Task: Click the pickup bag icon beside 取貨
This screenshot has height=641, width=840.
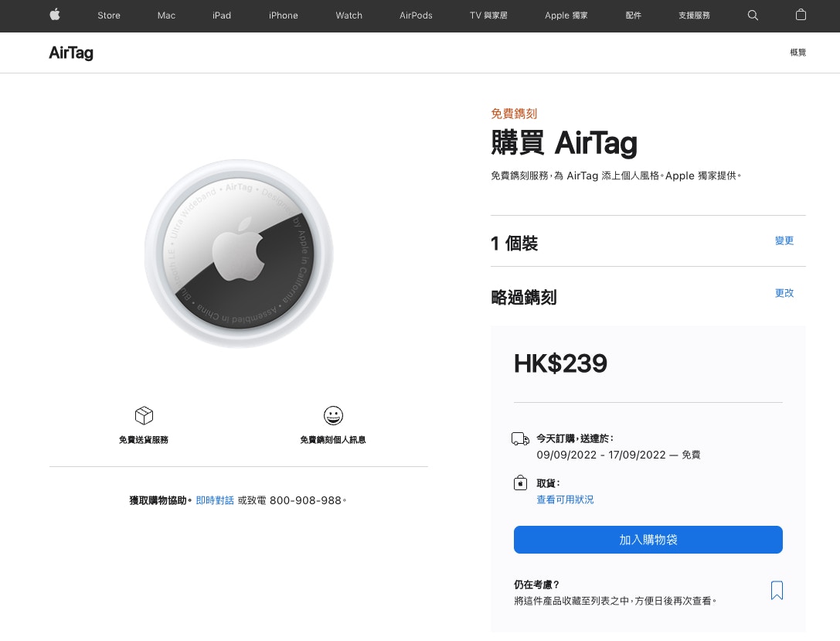Action: (520, 483)
